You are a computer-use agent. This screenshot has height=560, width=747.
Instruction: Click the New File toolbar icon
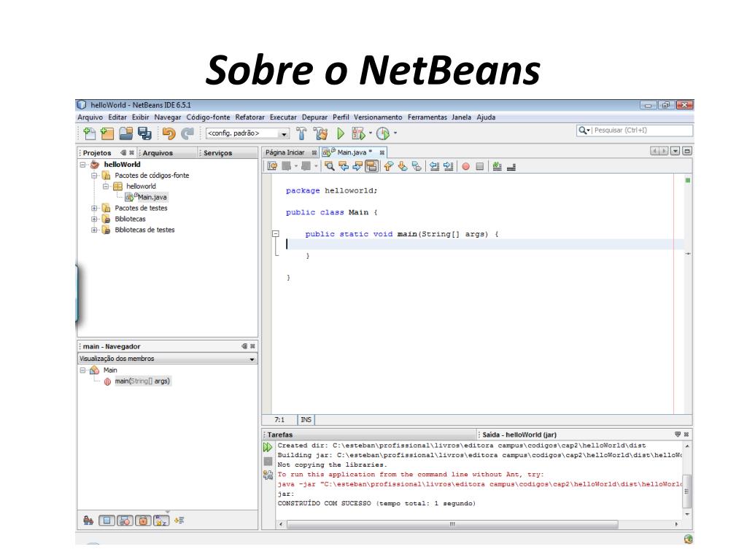tap(89, 134)
